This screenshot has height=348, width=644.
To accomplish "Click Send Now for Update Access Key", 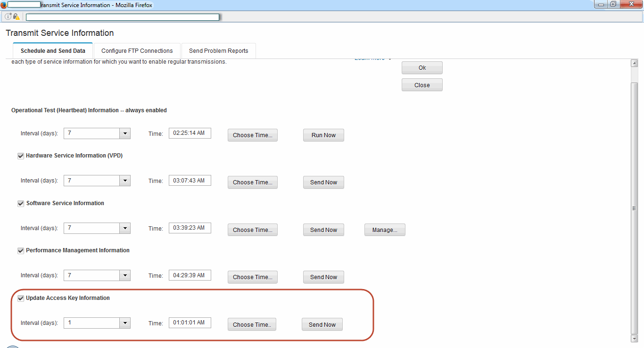I will [322, 325].
